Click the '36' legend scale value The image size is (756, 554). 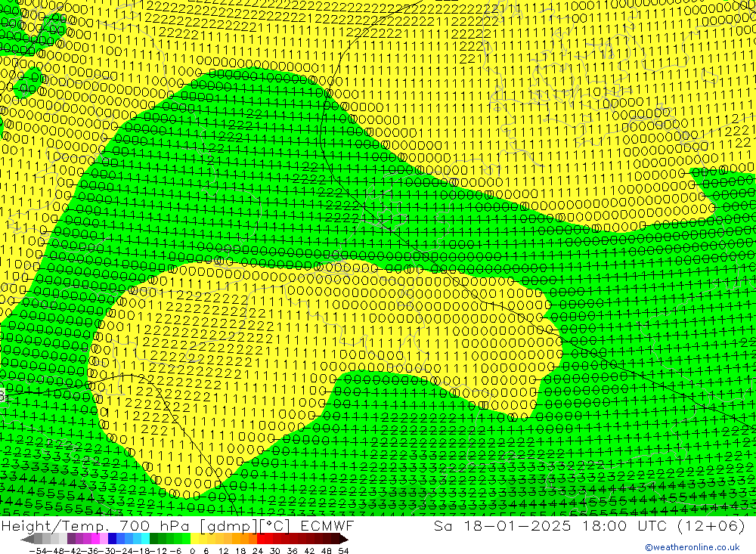[292, 551]
